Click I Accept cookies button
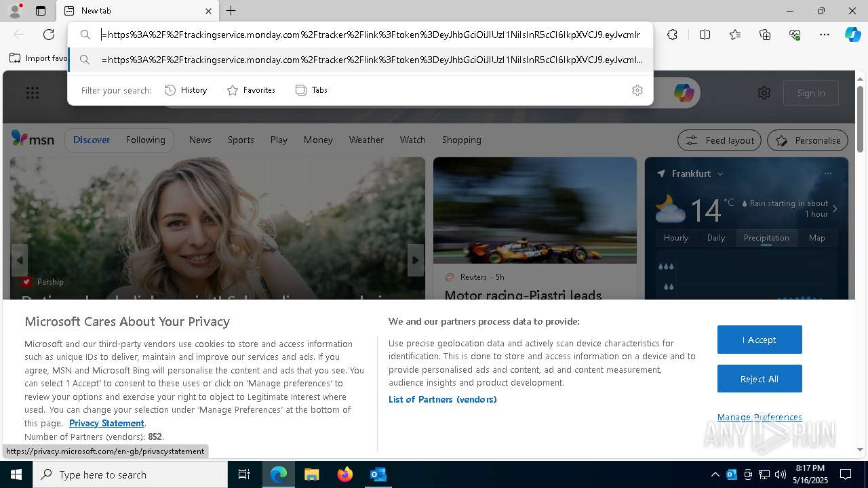 759,340
